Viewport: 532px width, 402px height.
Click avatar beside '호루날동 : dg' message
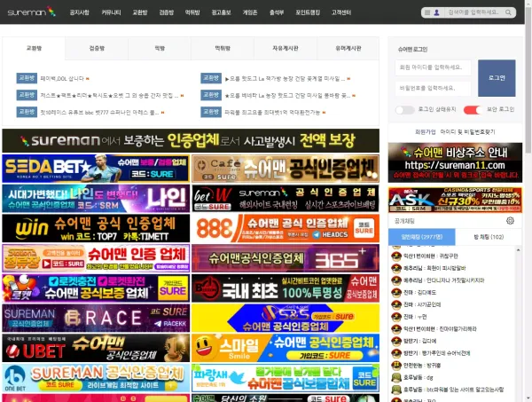click(x=396, y=377)
